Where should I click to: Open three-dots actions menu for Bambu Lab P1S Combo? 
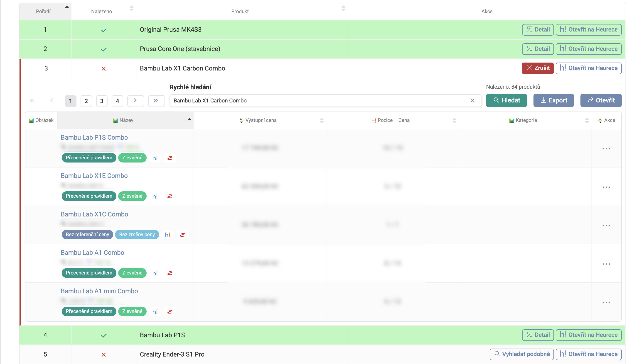tap(606, 149)
